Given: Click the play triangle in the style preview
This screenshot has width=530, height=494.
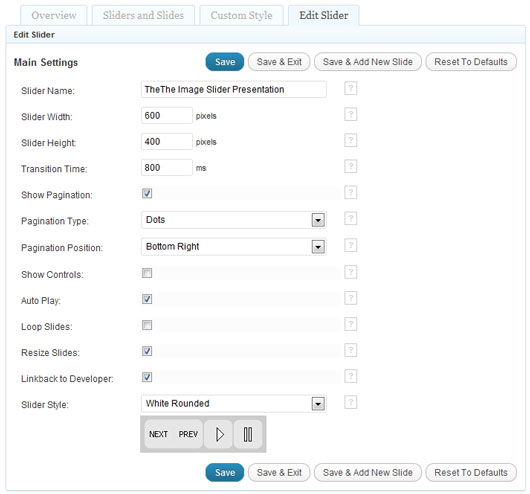Looking at the screenshot, I should pos(219,434).
